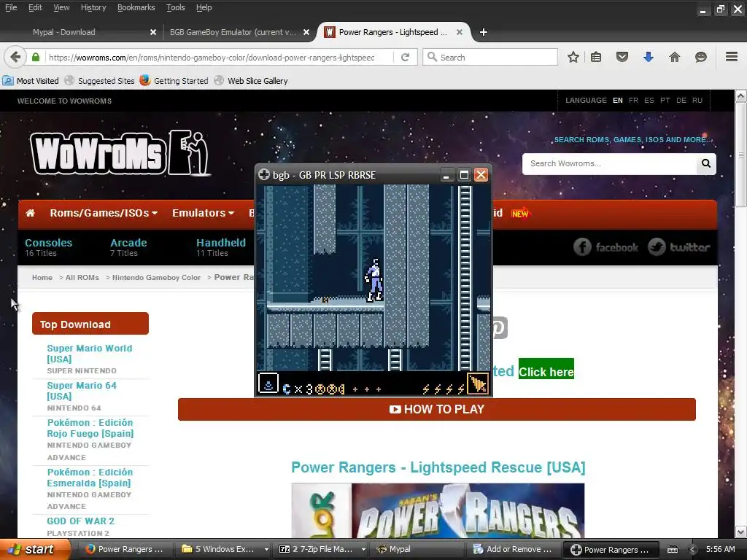Expand the Roms/Games/ISOs dropdown menu
The image size is (747, 560).
coord(104,213)
